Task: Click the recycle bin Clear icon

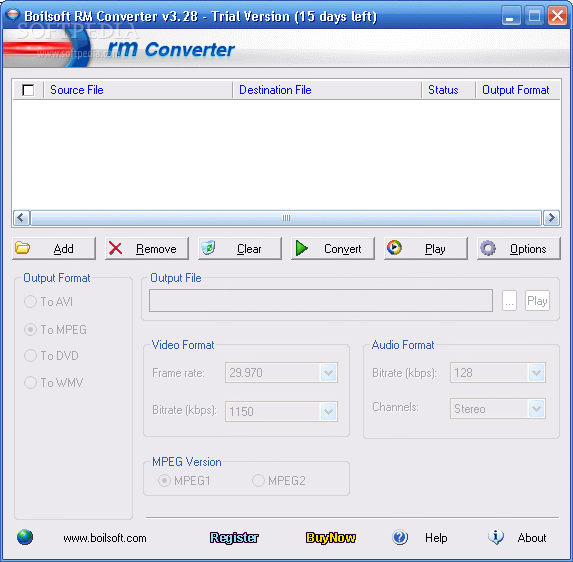Action: [208, 248]
